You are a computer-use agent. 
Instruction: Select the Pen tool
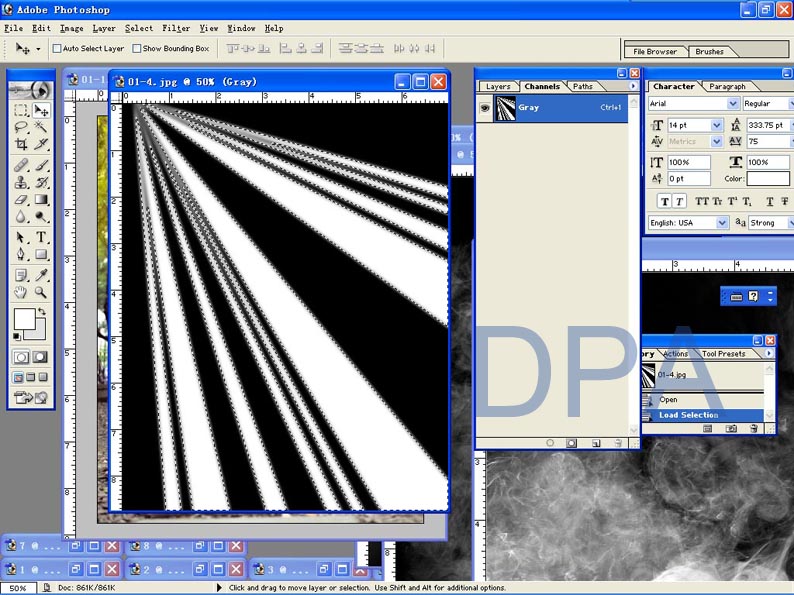point(21,254)
